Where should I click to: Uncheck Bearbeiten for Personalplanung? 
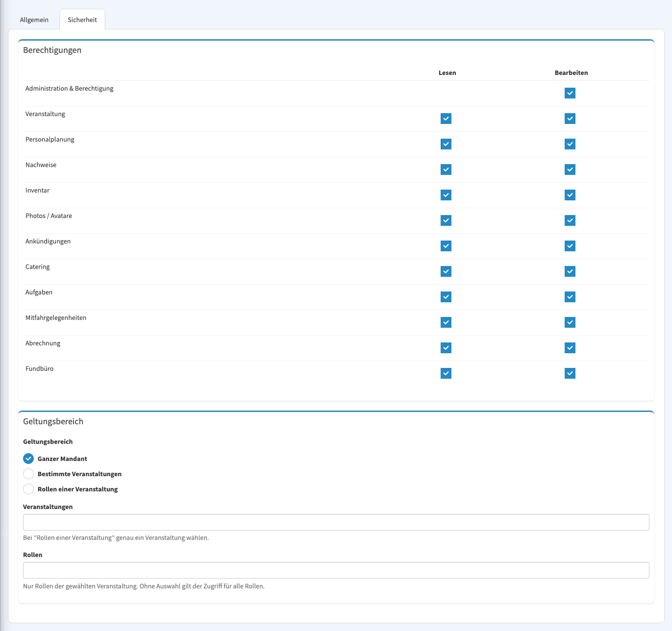[570, 144]
